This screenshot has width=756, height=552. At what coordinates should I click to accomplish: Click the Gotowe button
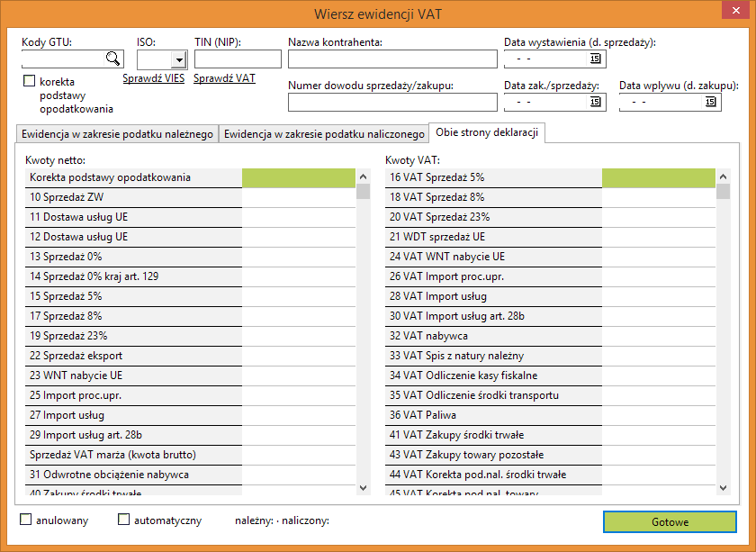pyautogui.click(x=670, y=521)
